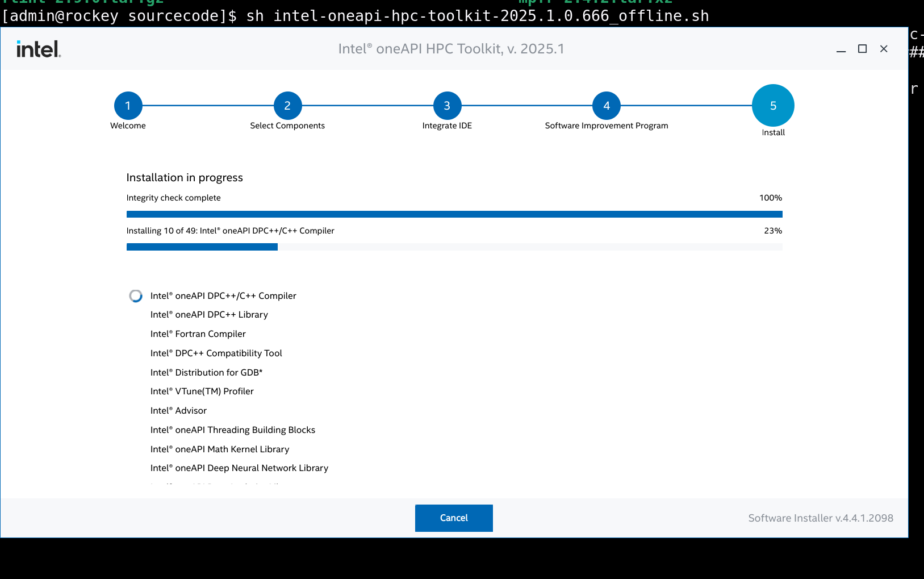Click the 100% integrity percentage
This screenshot has width=924, height=579.
tap(771, 198)
